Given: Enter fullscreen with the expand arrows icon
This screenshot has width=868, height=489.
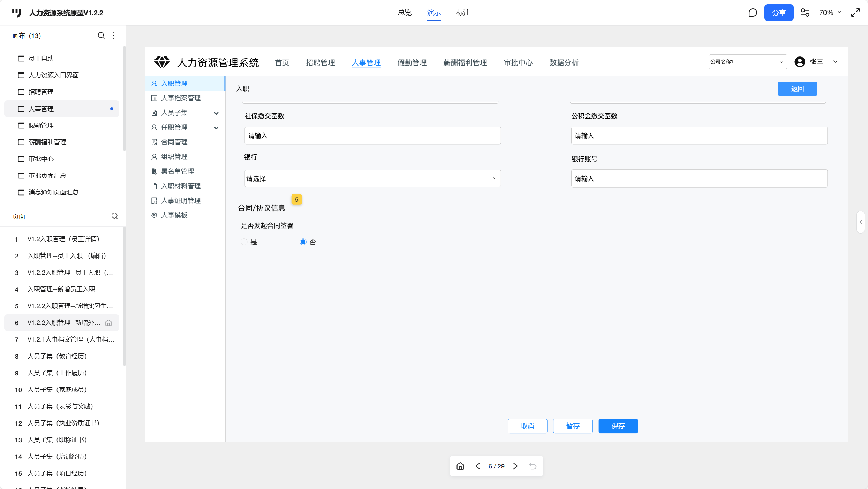Looking at the screenshot, I should tap(855, 13).
